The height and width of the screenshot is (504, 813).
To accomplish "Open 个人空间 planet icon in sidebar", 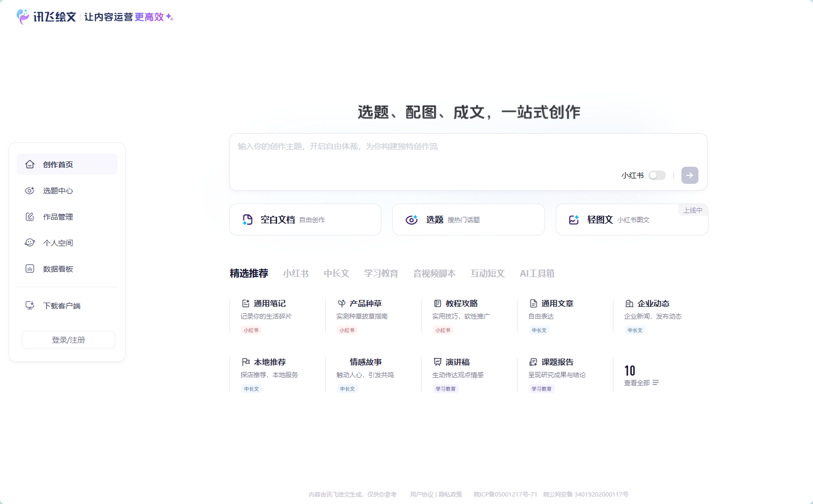I will pos(30,242).
